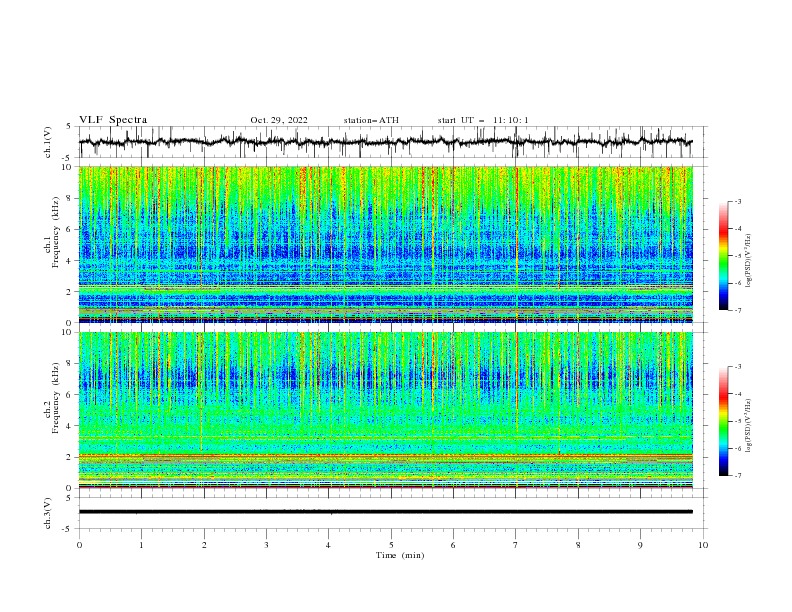
Task: Click time axis tick label '0'
Action: (x=79, y=545)
